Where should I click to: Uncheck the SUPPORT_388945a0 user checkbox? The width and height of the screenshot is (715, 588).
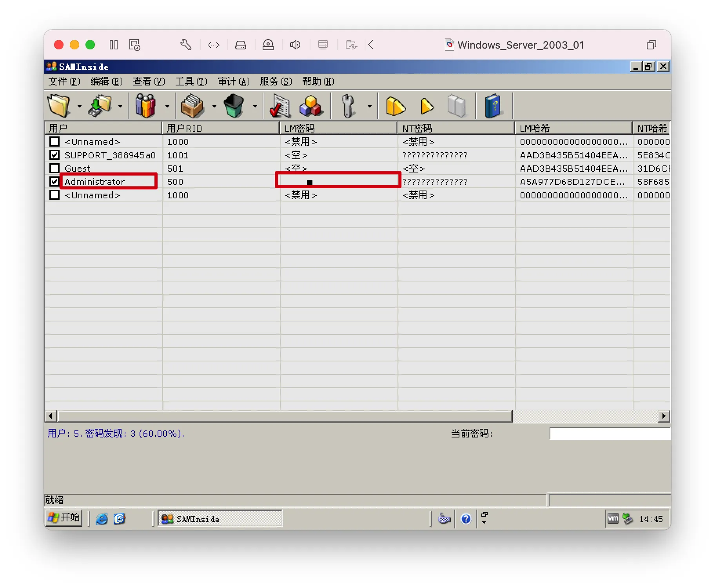point(54,155)
